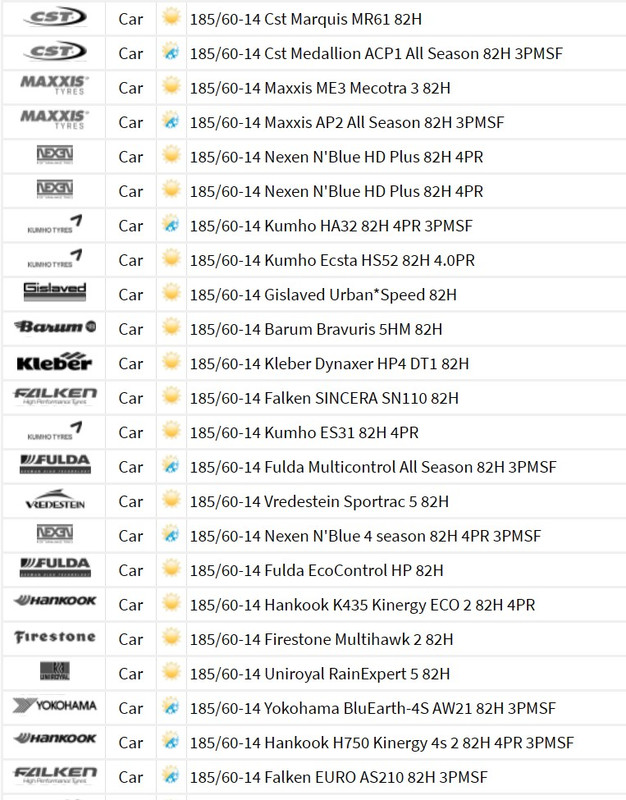Click the Vredestein brand logo
Screen dimensions: 626x800
click(55, 499)
